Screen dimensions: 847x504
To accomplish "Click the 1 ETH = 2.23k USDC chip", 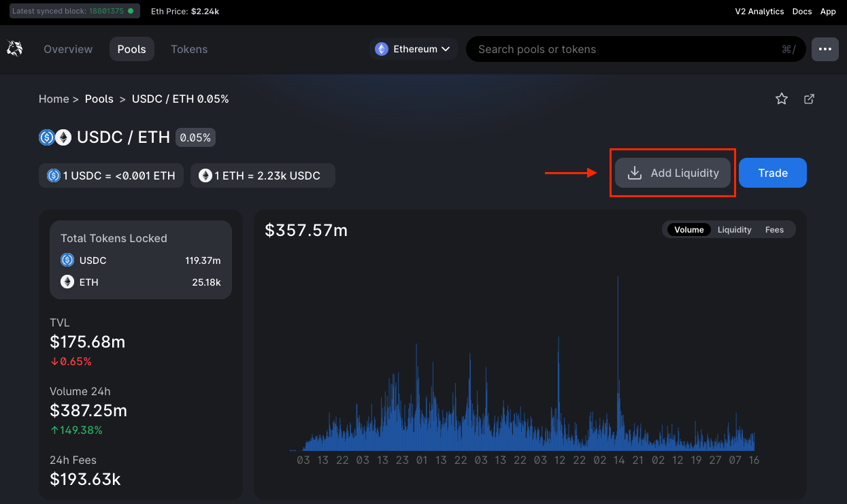I will [x=263, y=175].
